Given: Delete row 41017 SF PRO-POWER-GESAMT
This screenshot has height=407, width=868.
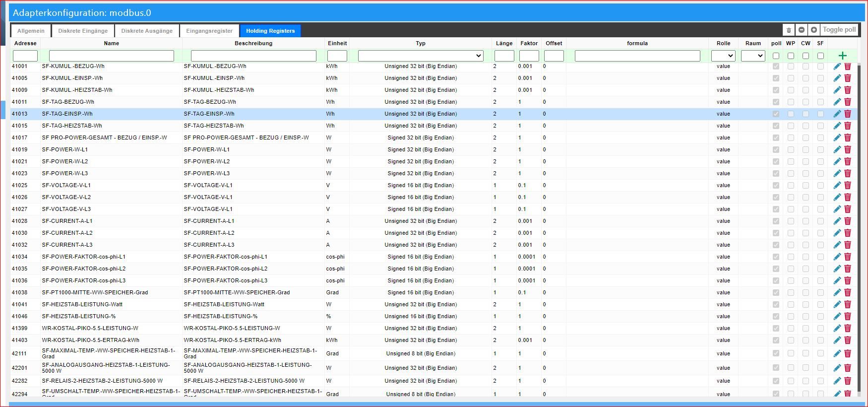Looking at the screenshot, I should pyautogui.click(x=848, y=137).
